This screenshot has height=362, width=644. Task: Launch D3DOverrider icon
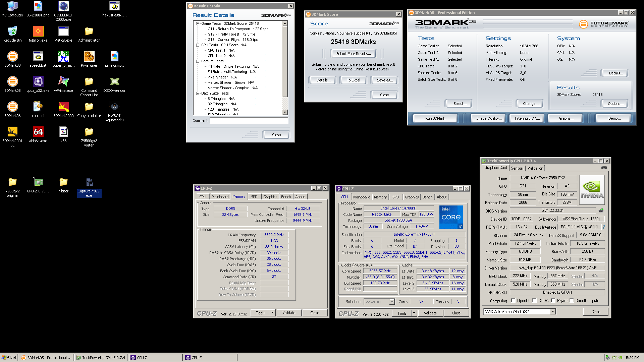point(114,84)
